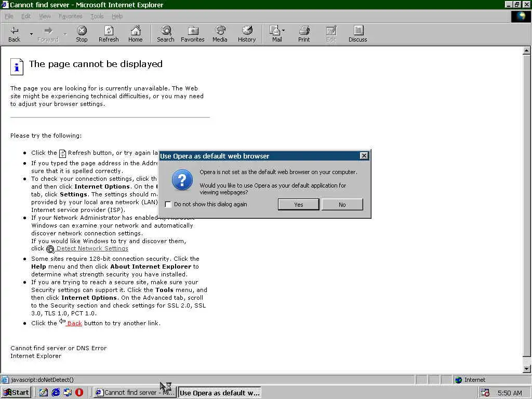Click No in the Opera dialog

342,205
